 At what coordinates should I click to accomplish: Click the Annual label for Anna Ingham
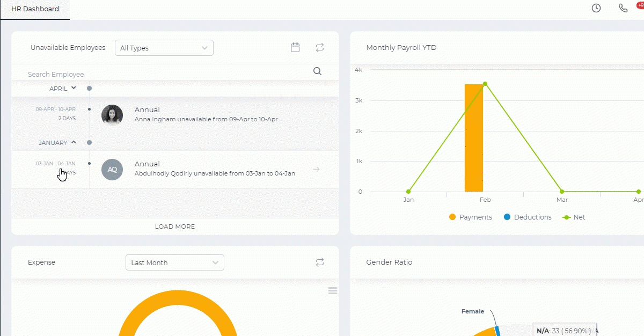(147, 109)
